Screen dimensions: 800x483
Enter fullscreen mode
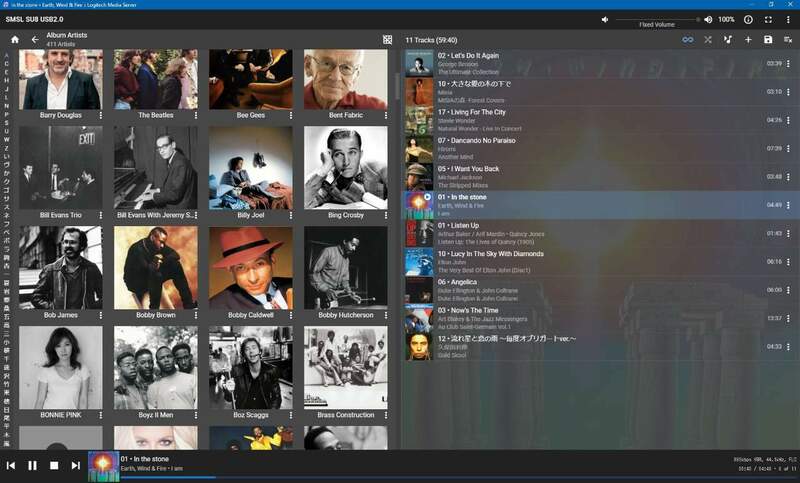point(768,19)
